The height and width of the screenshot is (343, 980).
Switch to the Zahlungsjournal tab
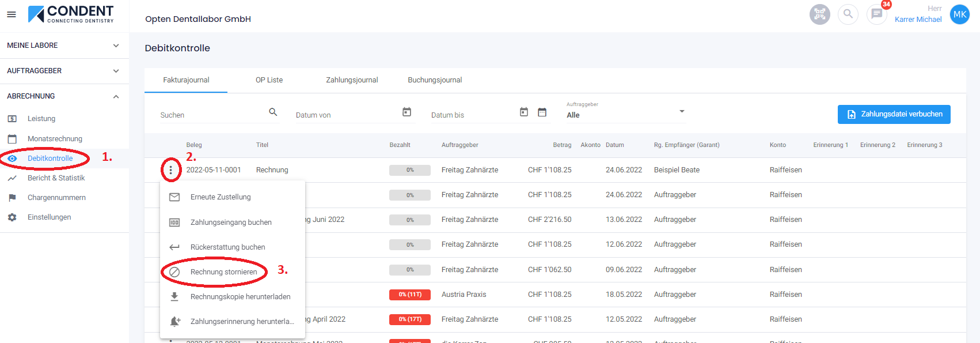pos(352,80)
